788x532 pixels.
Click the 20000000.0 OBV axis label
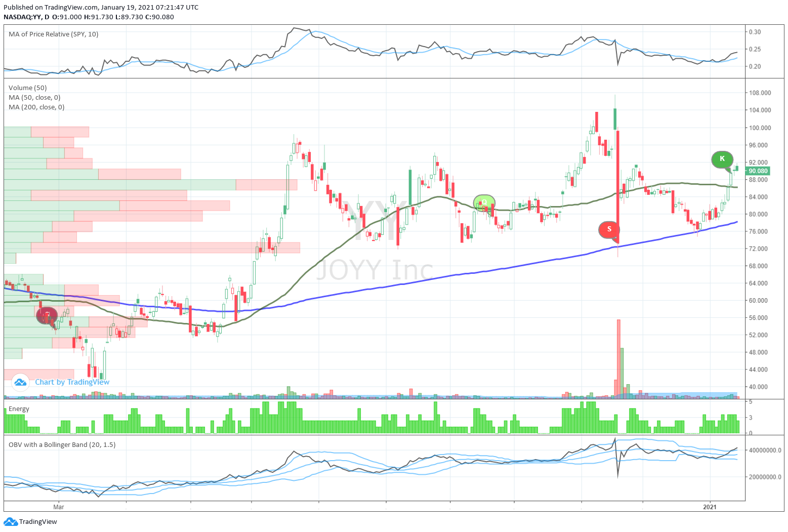(x=765, y=477)
